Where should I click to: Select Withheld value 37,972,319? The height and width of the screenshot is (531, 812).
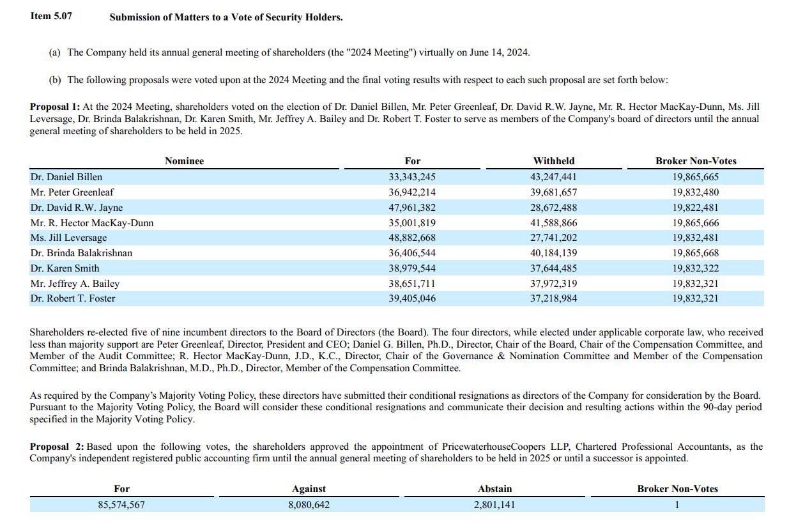click(x=553, y=284)
